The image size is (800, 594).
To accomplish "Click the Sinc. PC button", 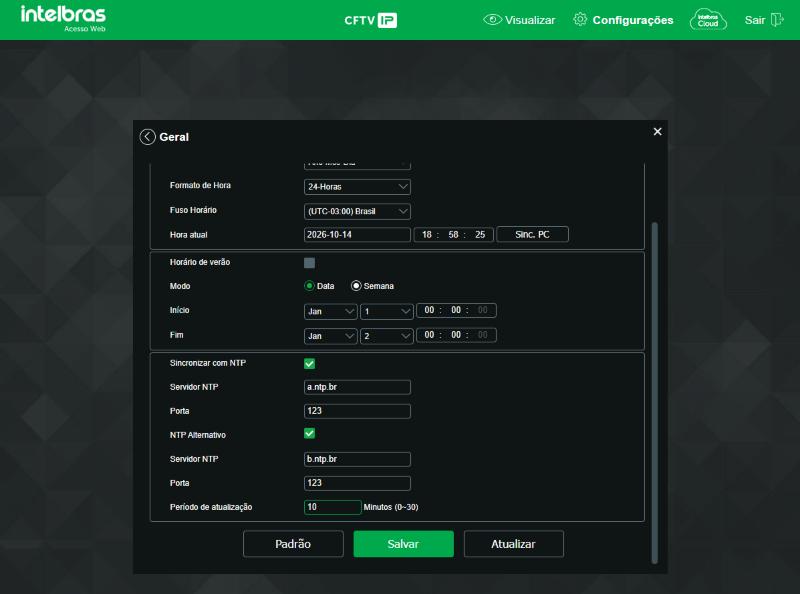I will (x=532, y=234).
